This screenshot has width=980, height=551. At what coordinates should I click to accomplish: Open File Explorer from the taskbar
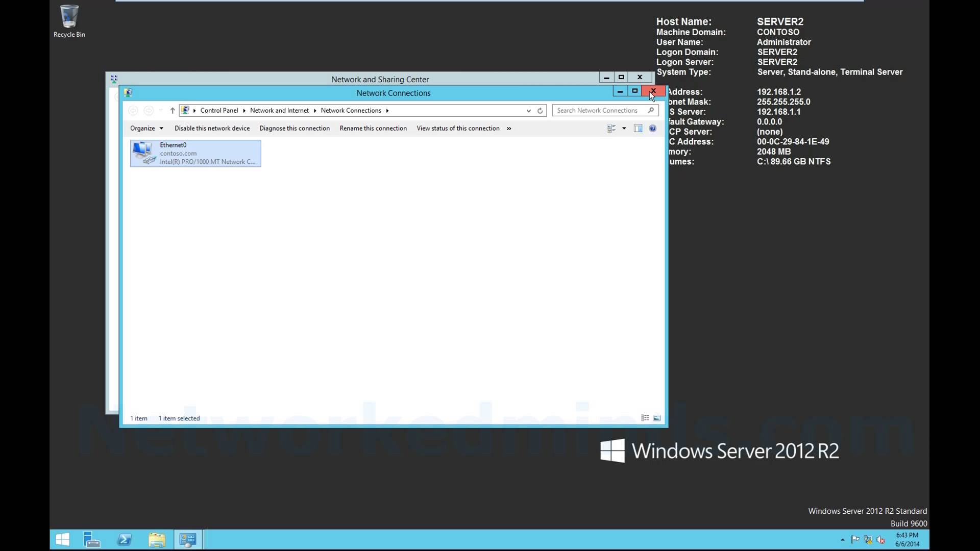pos(157,540)
